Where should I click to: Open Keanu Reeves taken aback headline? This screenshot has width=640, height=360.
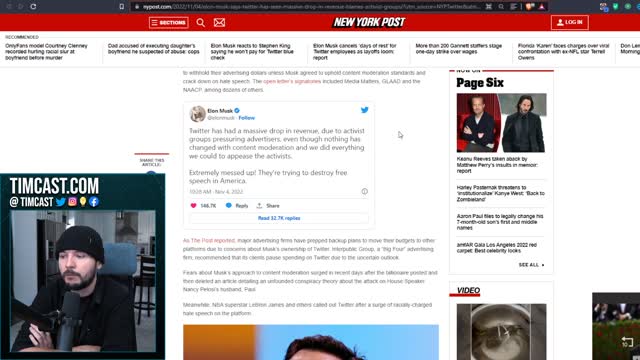497,165
